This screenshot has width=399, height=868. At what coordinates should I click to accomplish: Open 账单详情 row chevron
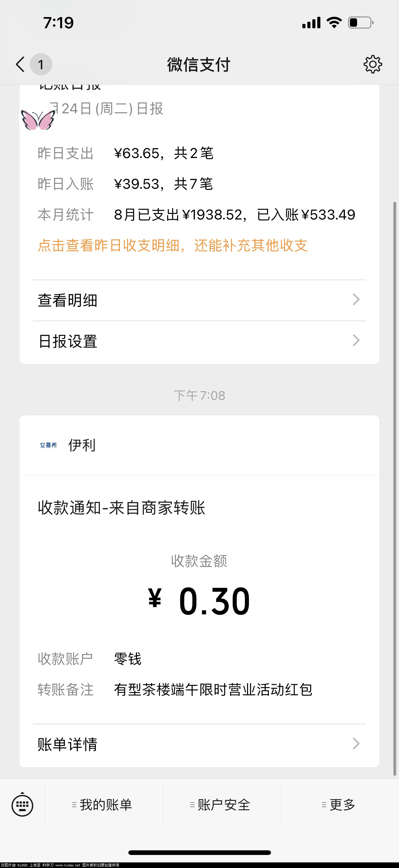pos(356,744)
